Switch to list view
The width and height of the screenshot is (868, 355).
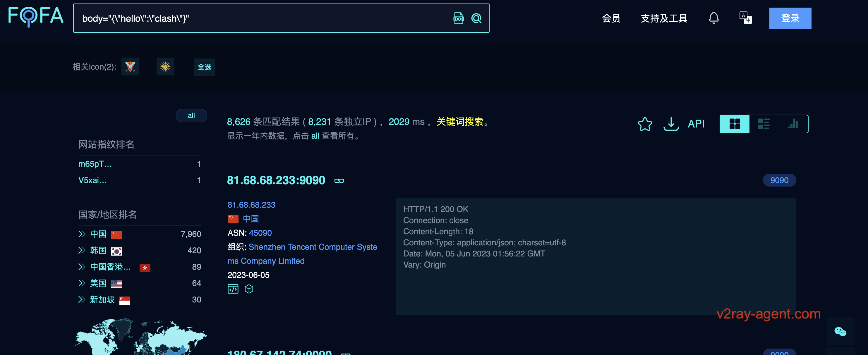tap(764, 124)
